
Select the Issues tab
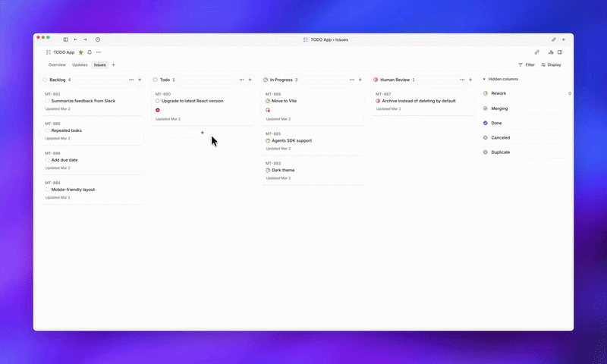(100, 65)
